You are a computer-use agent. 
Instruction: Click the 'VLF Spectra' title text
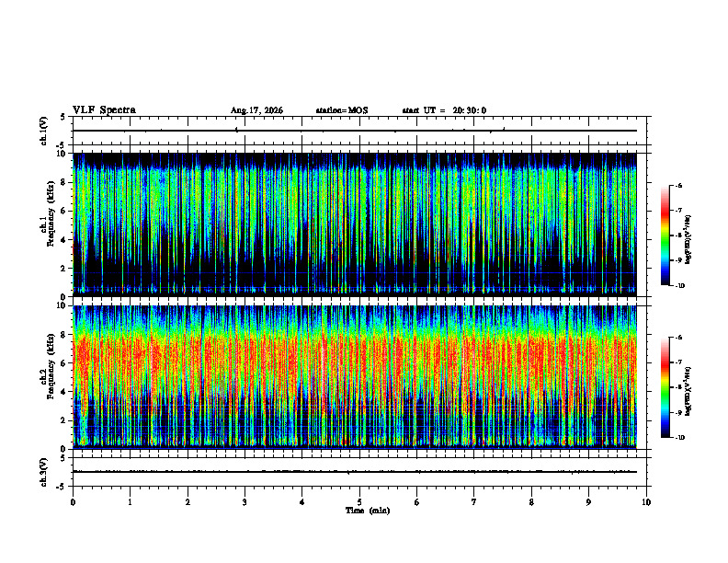pos(104,110)
